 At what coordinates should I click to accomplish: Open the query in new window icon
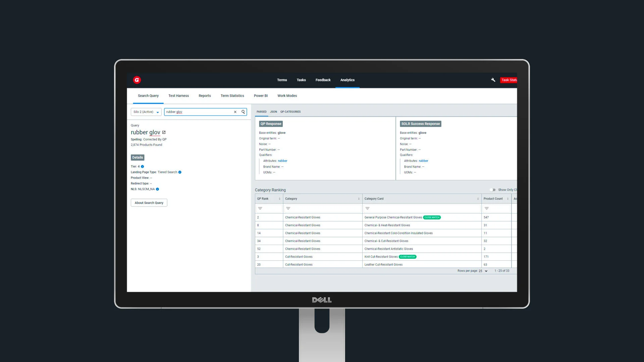[164, 132]
